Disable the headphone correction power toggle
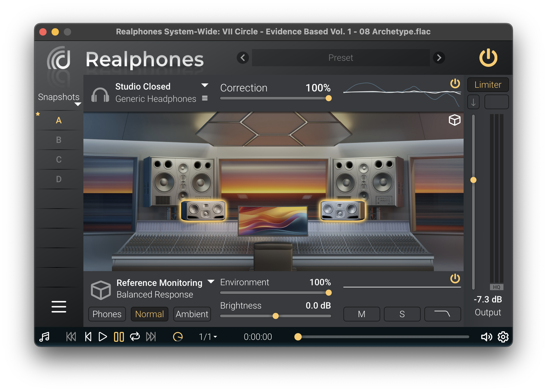 (x=455, y=83)
